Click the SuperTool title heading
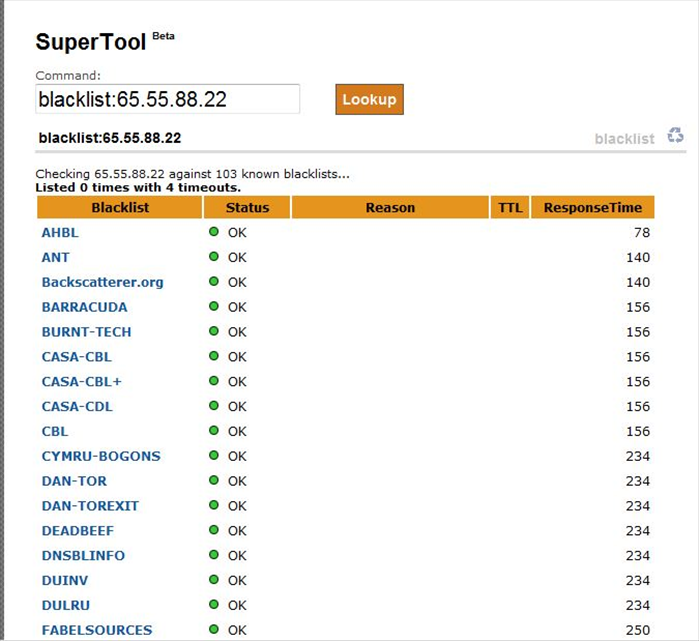Screen dimensions: 699x641 tap(91, 42)
